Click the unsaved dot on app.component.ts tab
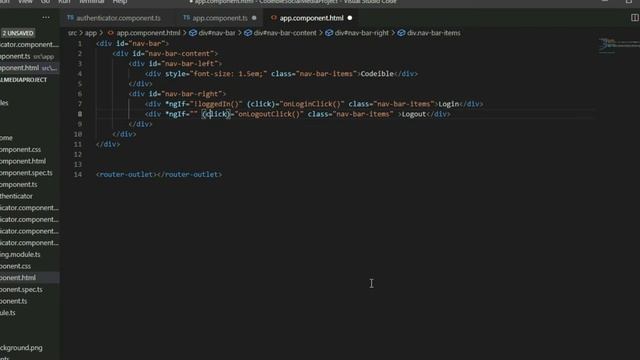The width and height of the screenshot is (640, 360). point(254,18)
